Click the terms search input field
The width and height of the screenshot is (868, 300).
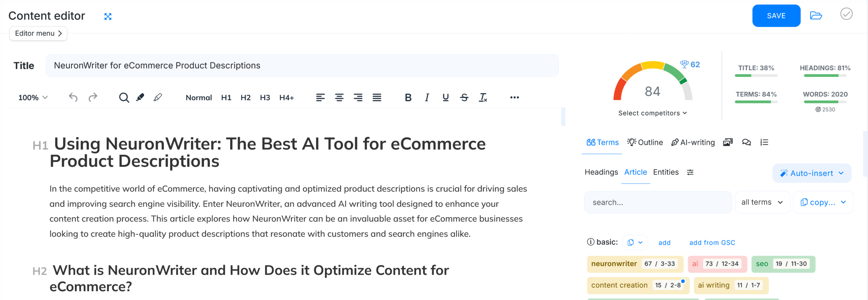click(658, 202)
